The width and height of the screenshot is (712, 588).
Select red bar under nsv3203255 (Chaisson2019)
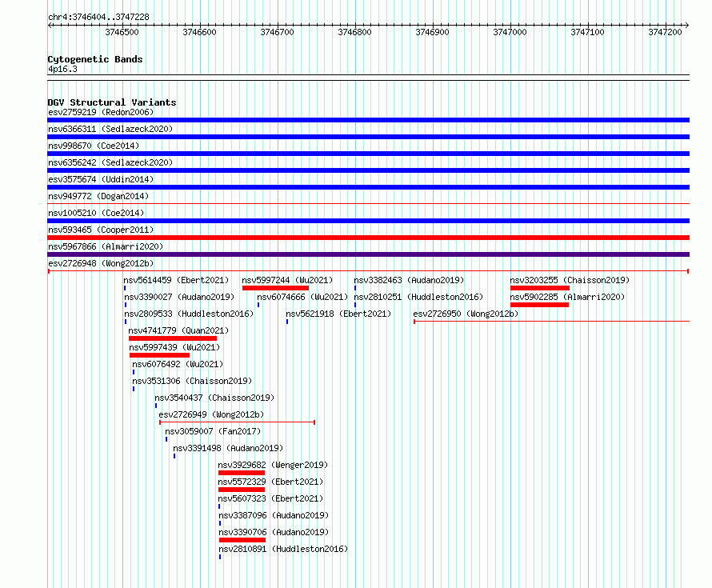click(x=540, y=288)
